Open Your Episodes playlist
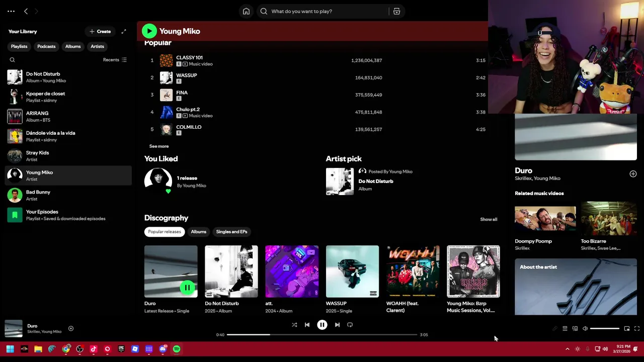Screen dimensions: 644x362 [x=68, y=215]
